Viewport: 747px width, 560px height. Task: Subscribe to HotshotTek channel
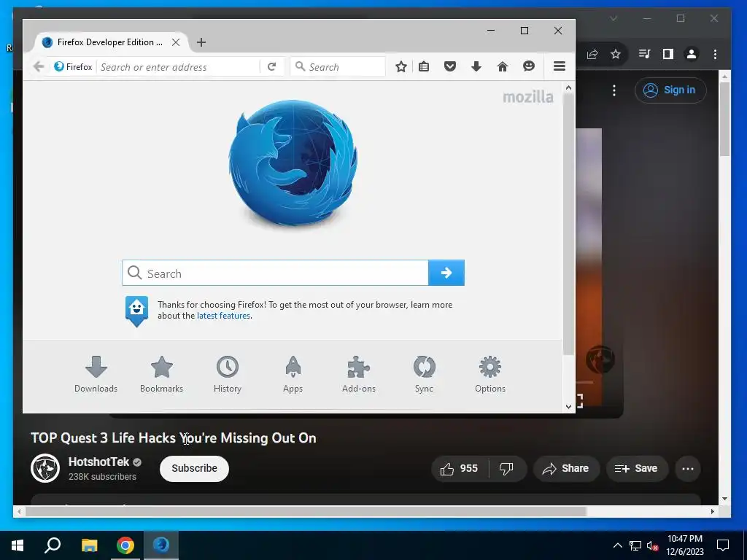(194, 469)
